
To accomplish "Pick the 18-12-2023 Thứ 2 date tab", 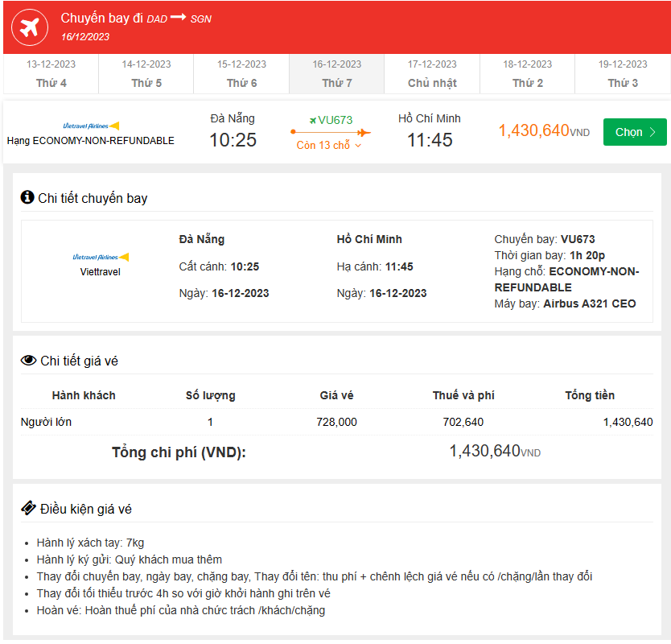I will 527,74.
